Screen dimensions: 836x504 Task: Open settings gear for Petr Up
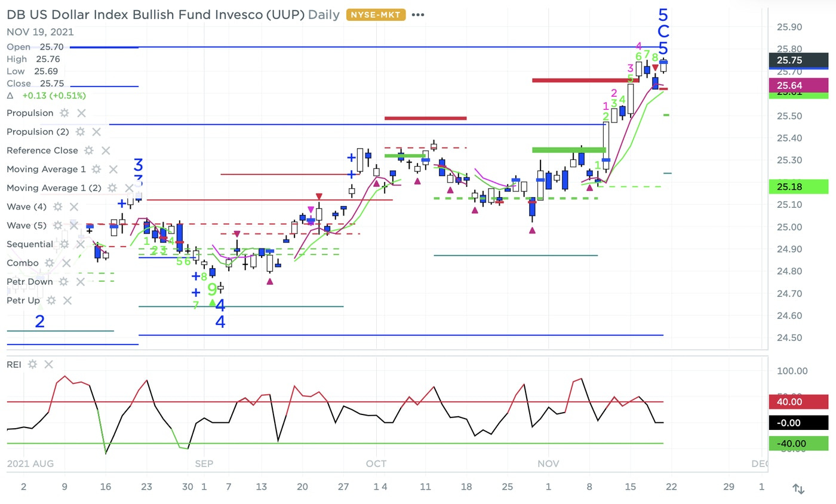tap(51, 300)
